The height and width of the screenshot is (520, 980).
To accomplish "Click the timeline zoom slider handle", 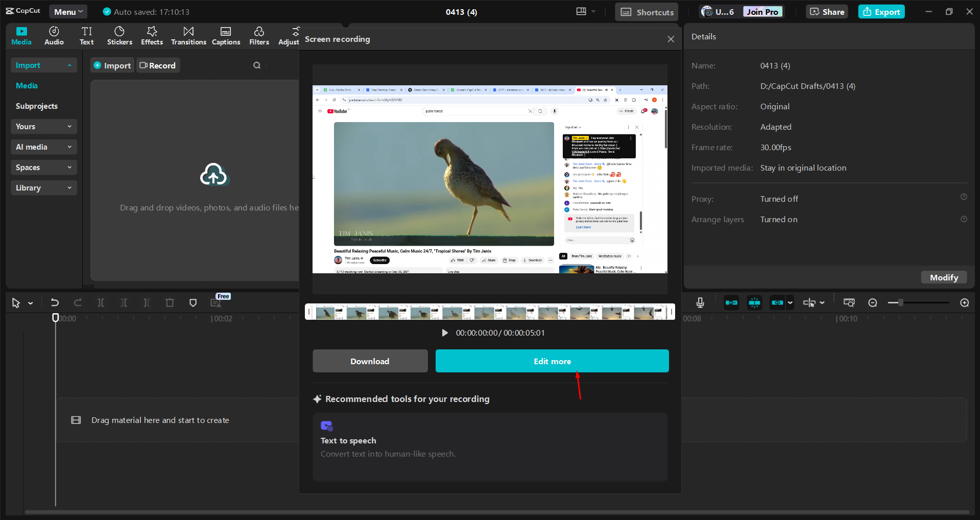I will click(900, 303).
